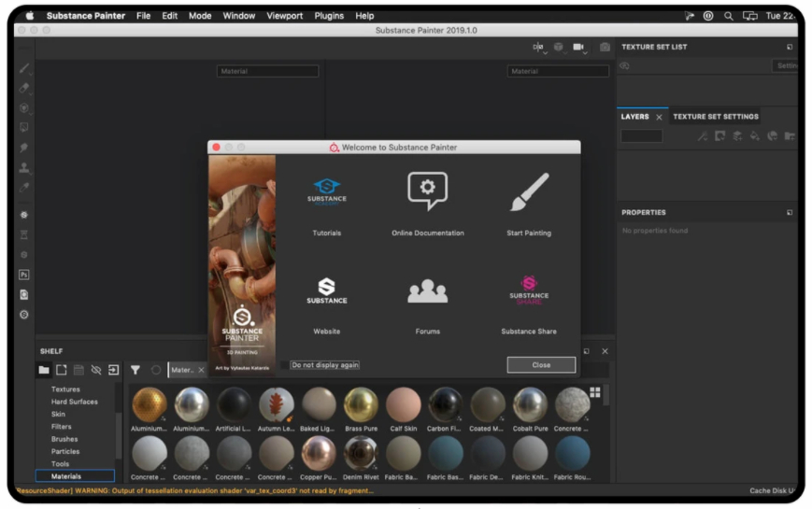Open the Substance Share icon
The image size is (812, 509).
click(x=529, y=290)
